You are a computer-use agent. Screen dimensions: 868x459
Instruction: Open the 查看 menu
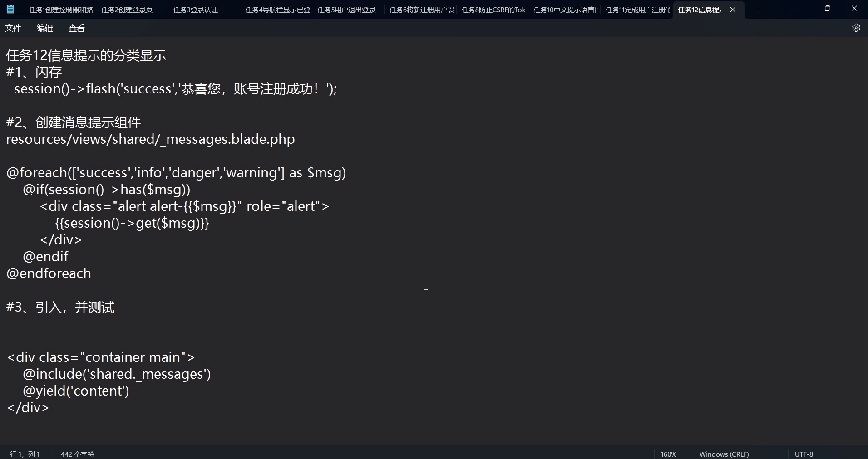click(x=76, y=28)
